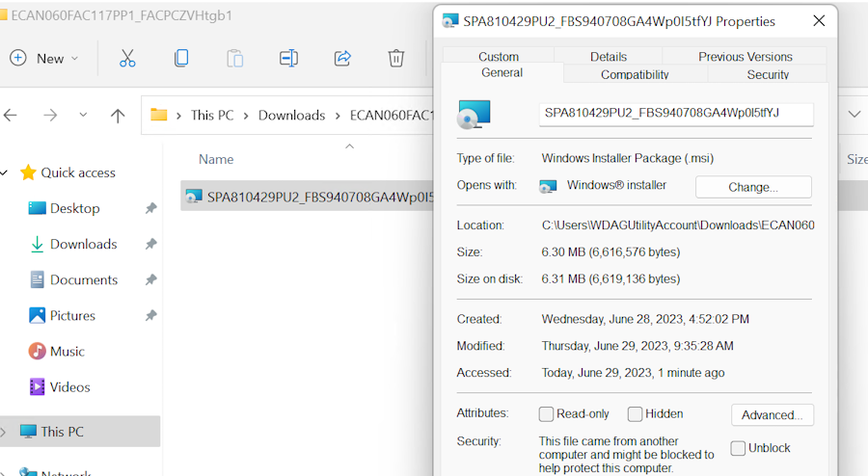Image resolution: width=868 pixels, height=476 pixels.
Task: Open Pictures from Quick access
Action: (x=72, y=315)
